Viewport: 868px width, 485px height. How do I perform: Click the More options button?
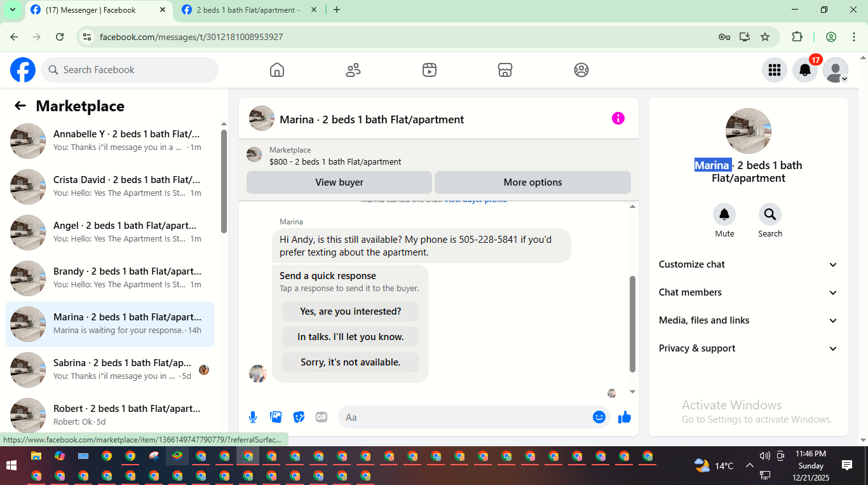[x=532, y=182]
